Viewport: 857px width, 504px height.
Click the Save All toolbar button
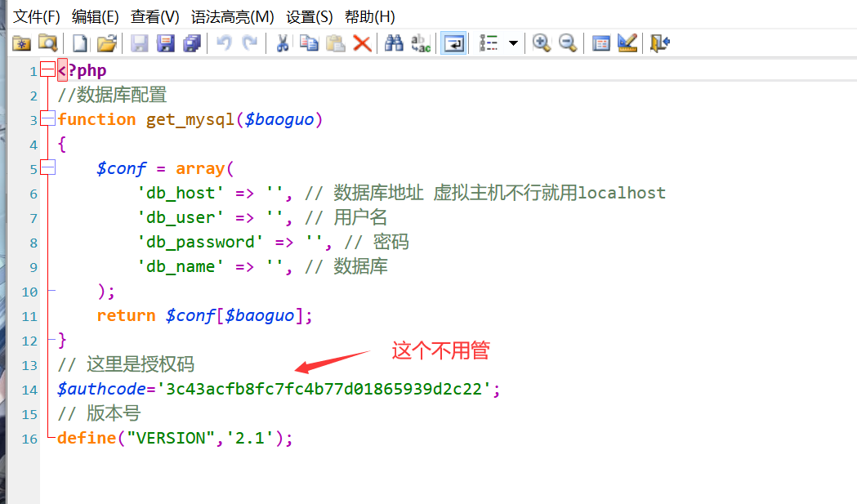point(191,43)
